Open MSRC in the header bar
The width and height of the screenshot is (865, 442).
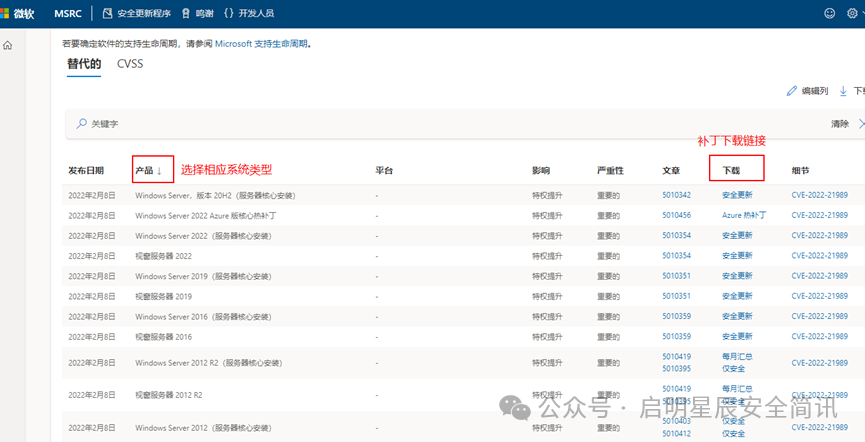click(x=68, y=13)
